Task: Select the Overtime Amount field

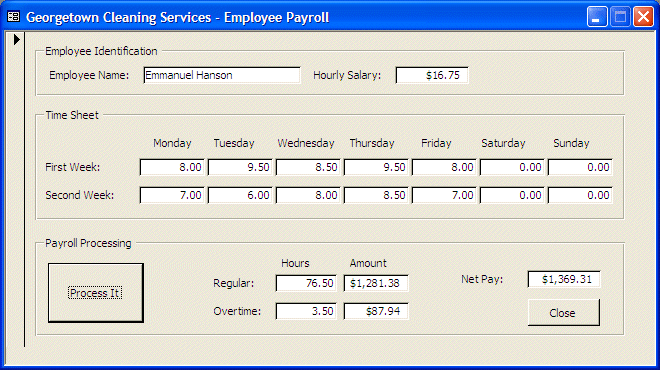Action: click(376, 311)
